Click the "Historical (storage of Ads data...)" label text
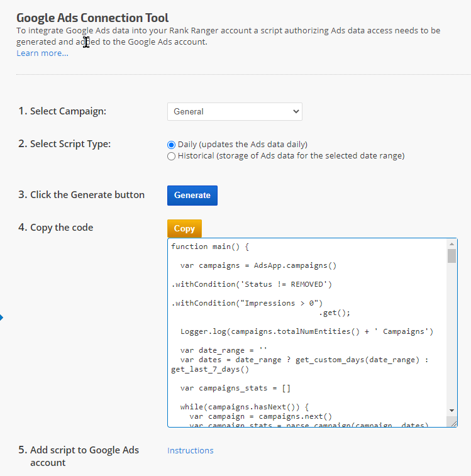The width and height of the screenshot is (471, 476). 291,156
